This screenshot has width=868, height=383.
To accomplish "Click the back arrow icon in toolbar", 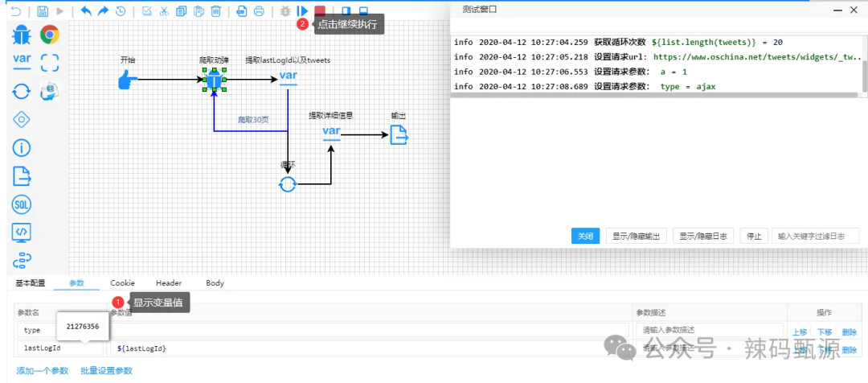I will tap(17, 10).
